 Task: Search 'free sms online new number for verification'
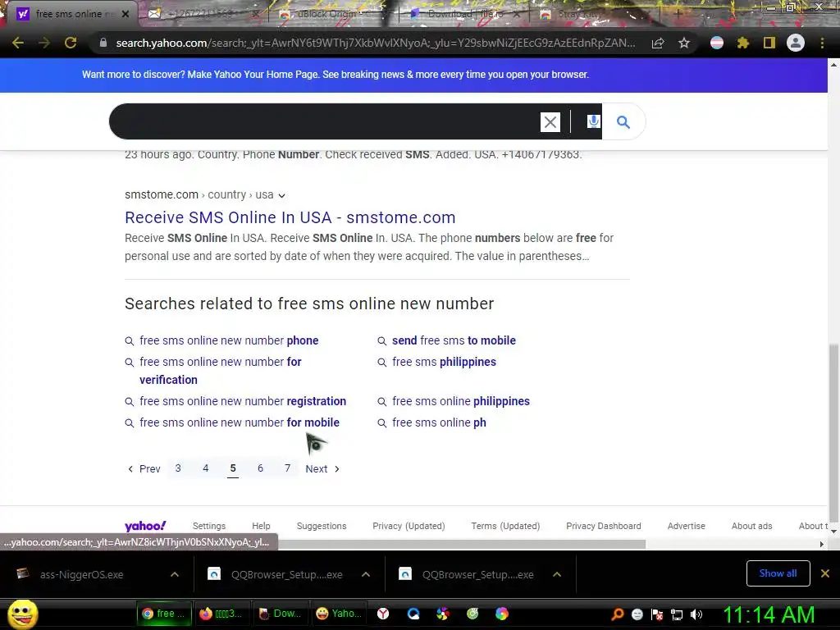click(220, 371)
